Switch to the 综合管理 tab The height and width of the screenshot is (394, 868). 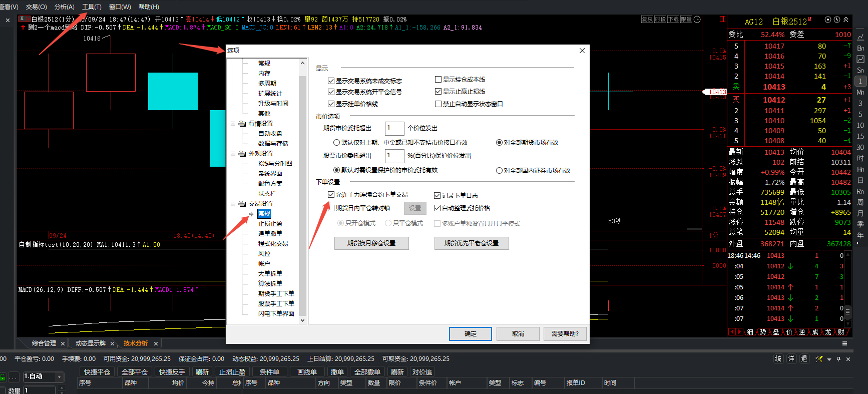click(44, 343)
